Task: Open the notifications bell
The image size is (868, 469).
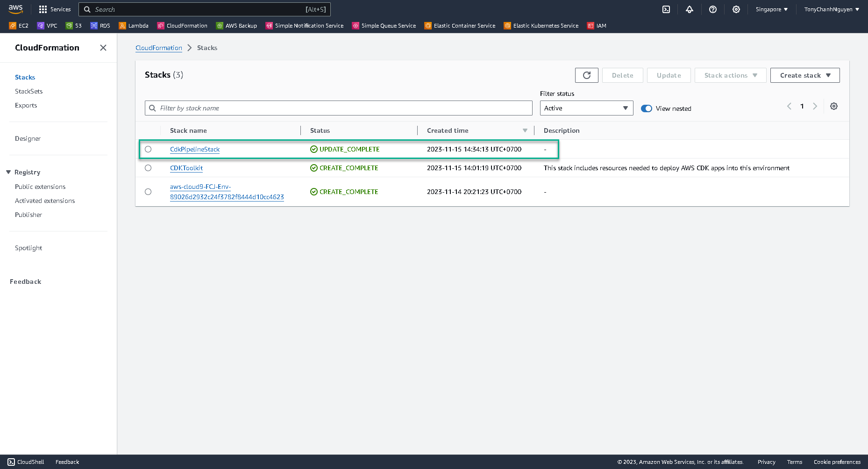Action: pos(690,9)
